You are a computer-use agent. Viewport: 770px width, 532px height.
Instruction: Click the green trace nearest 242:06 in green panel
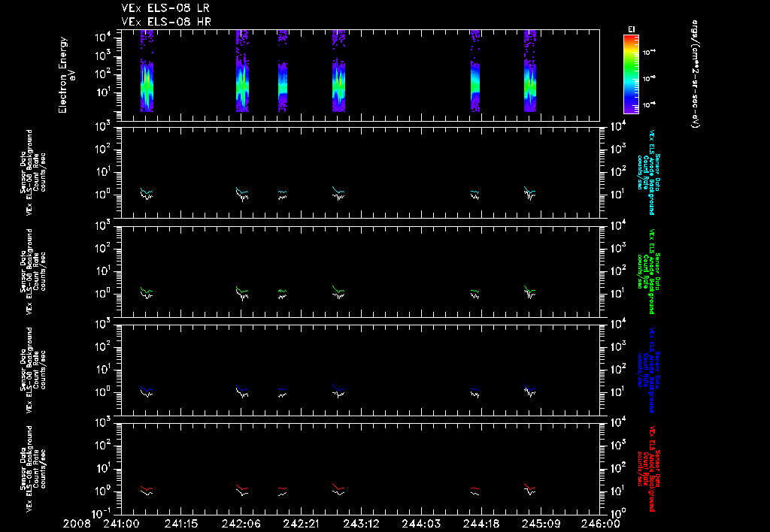pos(242,290)
